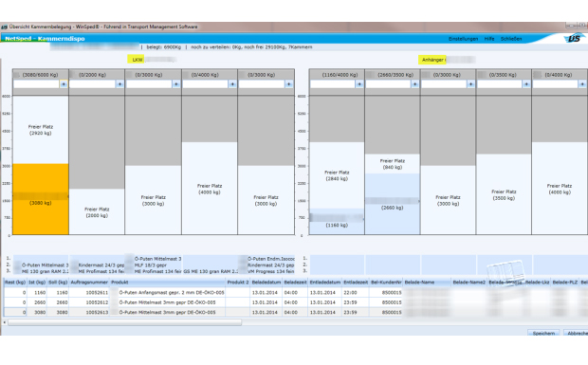588x365 pixels.
Task: Select the light blue 2660 kg load block
Action: 393,204
